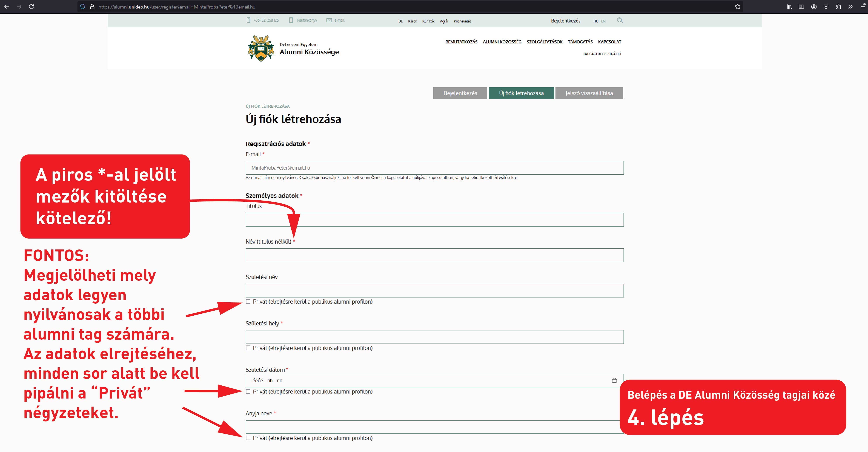Switch language to EN
Screen dimensions: 868x452
(603, 21)
